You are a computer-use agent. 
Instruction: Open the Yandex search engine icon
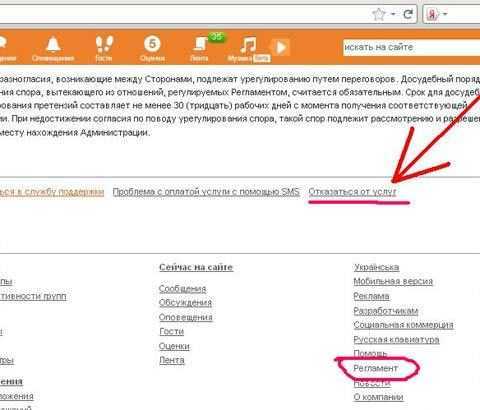point(432,14)
